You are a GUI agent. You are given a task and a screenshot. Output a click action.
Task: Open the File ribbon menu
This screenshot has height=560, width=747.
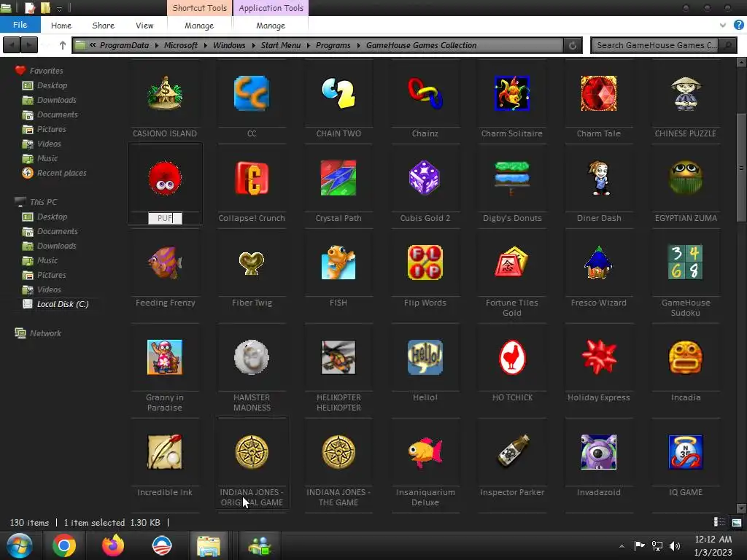click(x=20, y=25)
